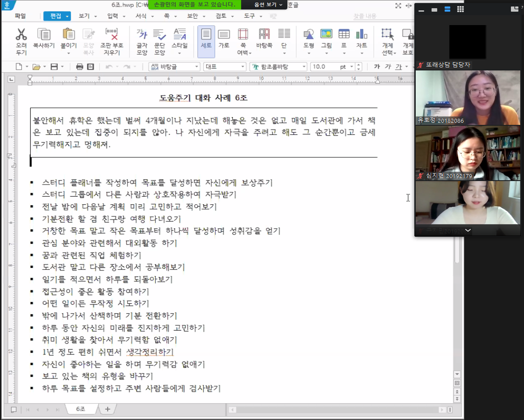Click the vertical scrollbar down arrow
Screen dimensions: 524x420
pyautogui.click(x=457, y=374)
